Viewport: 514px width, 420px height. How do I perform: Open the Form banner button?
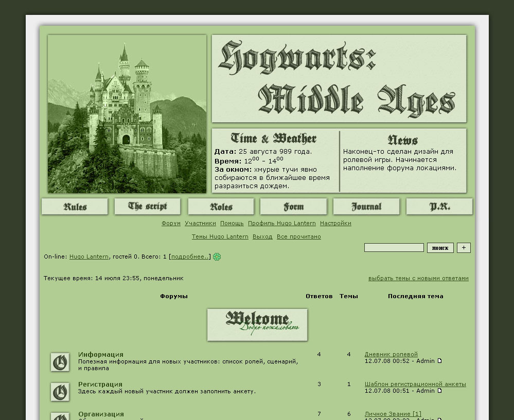pos(293,206)
